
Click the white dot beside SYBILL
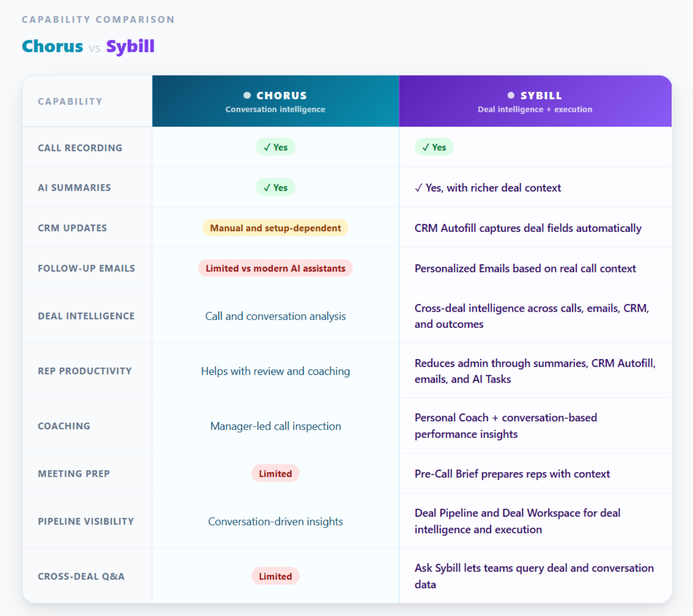(x=511, y=95)
